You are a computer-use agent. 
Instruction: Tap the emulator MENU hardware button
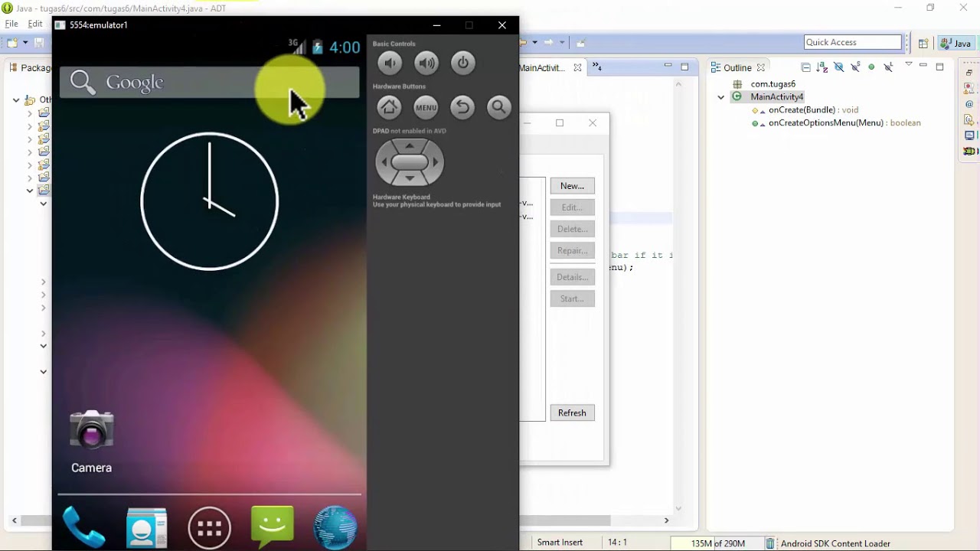click(426, 107)
